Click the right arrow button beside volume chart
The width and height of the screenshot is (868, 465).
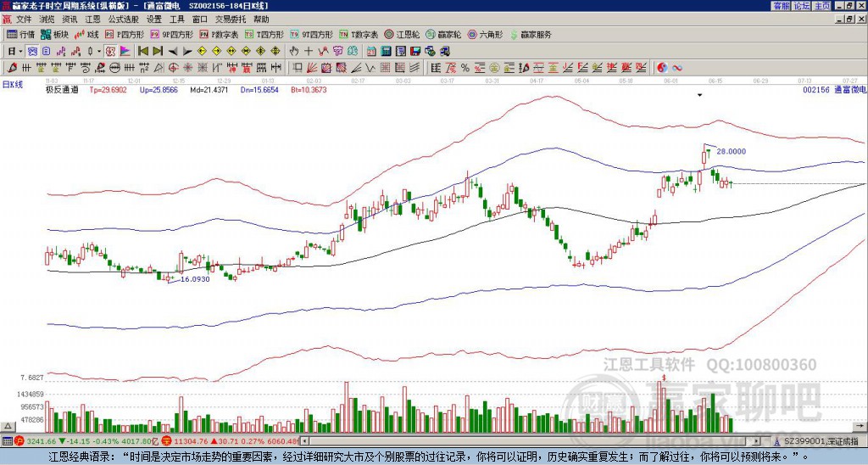point(861,426)
